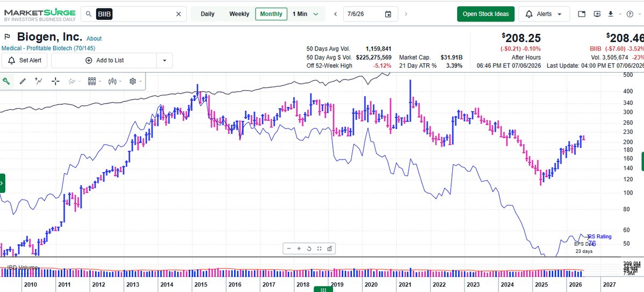
Task: Go to the next date arrow
Action: (406, 14)
